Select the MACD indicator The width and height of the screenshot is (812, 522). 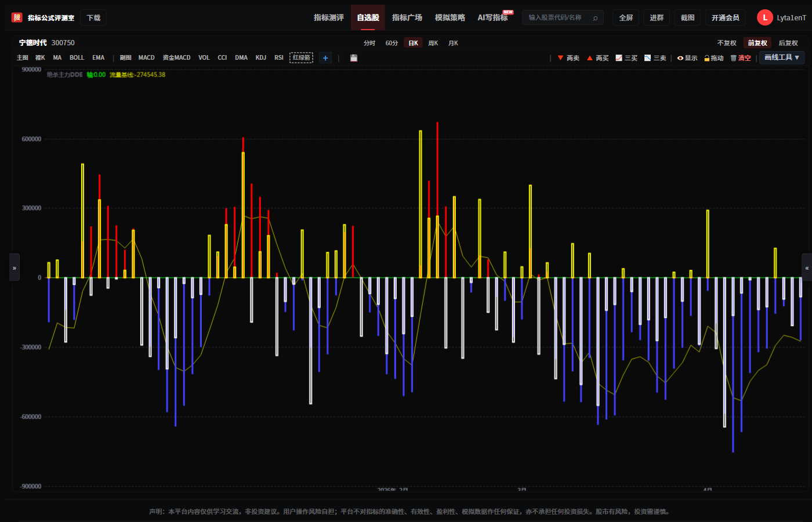[x=147, y=58]
